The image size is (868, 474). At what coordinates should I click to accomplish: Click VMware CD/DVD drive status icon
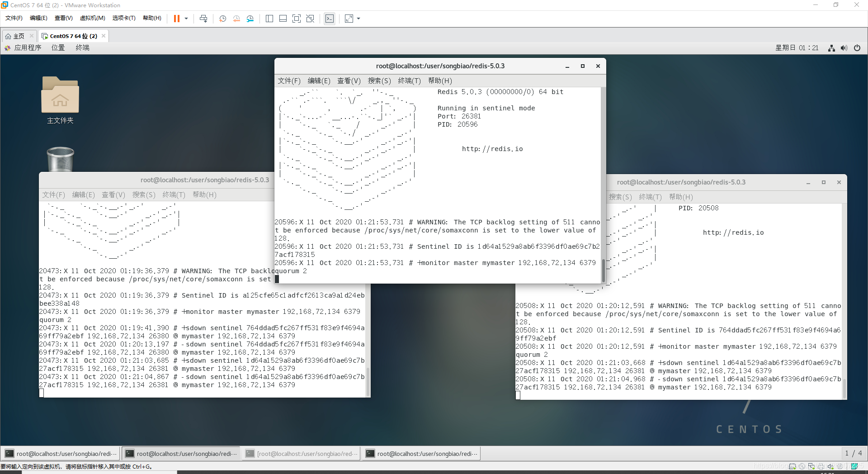point(802,466)
